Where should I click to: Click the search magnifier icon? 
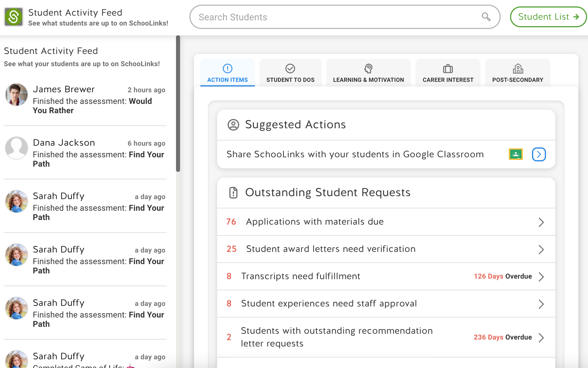tap(486, 17)
